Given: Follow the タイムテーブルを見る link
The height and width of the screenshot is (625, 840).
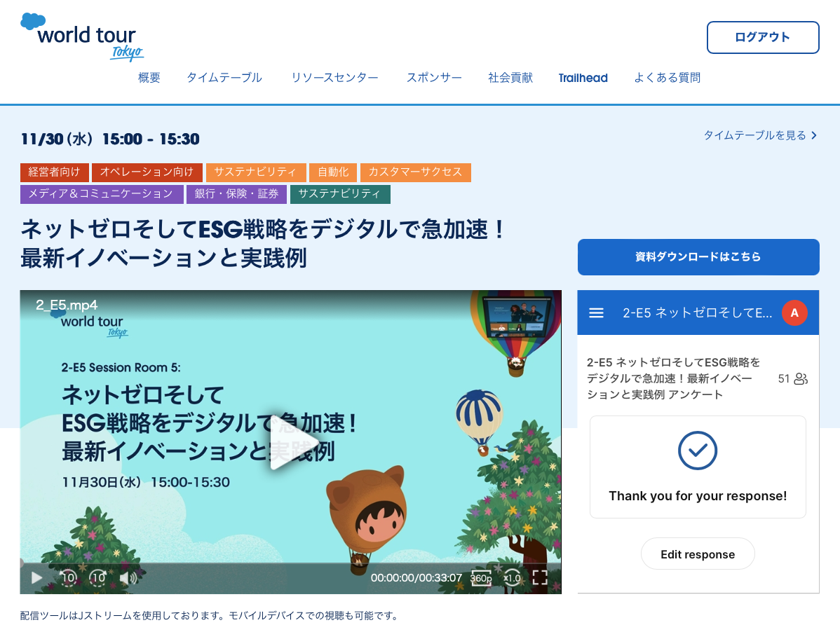Looking at the screenshot, I should (x=760, y=135).
